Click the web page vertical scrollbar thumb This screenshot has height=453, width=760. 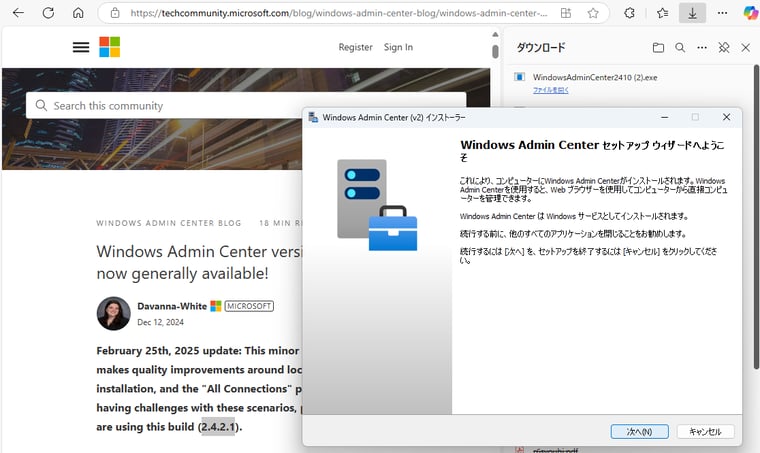click(x=495, y=51)
